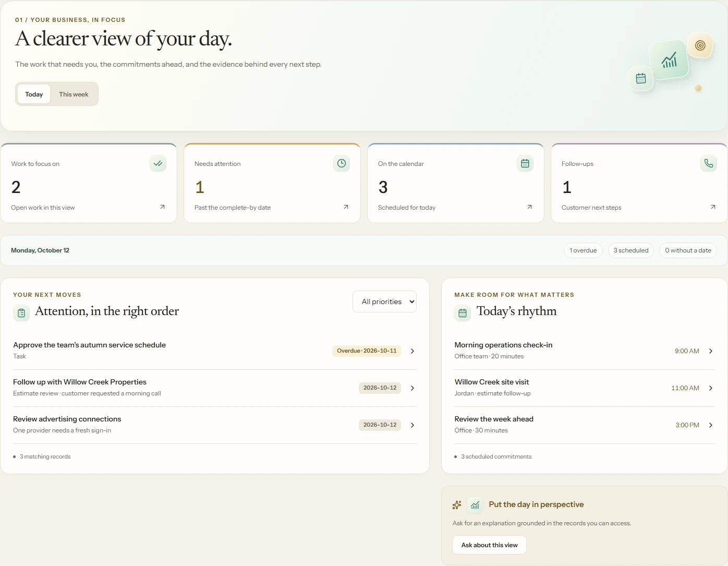Click the 11:00 AM time label
Viewport: 728px width, 566px height.
click(685, 388)
